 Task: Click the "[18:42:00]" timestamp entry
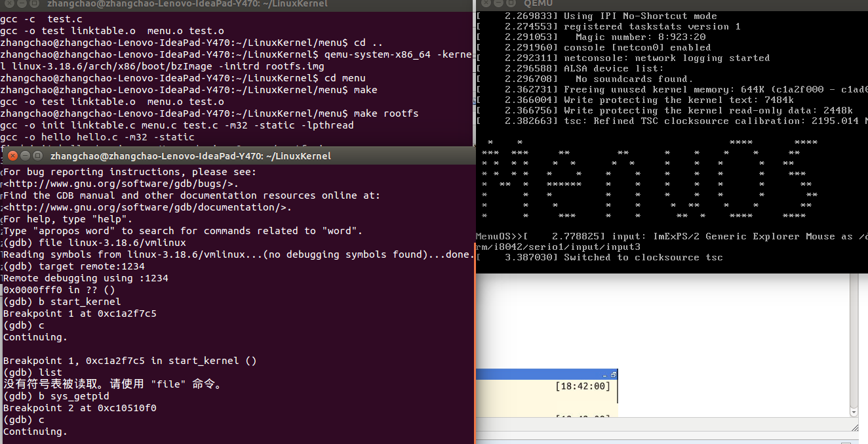click(x=583, y=386)
